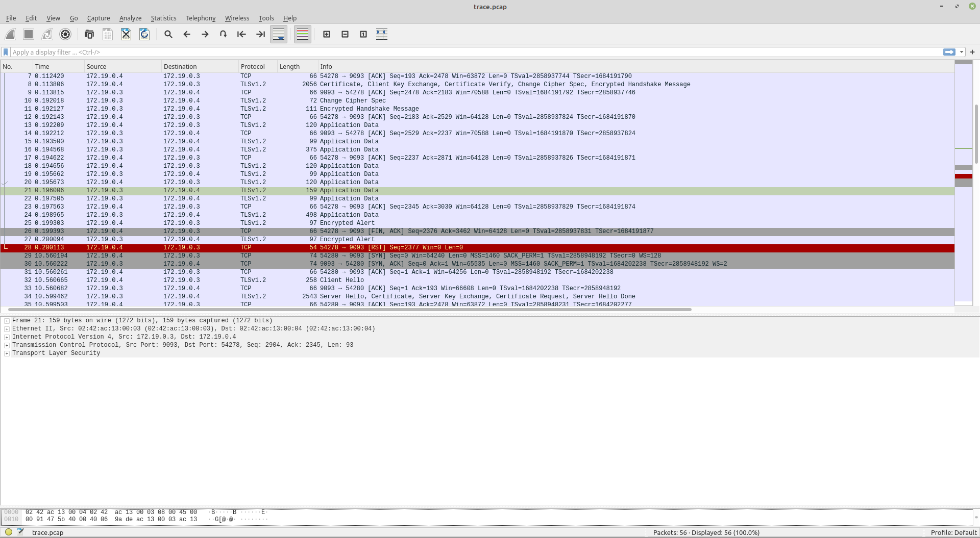
Task: Click the Profile: Default status label
Action: click(953, 532)
